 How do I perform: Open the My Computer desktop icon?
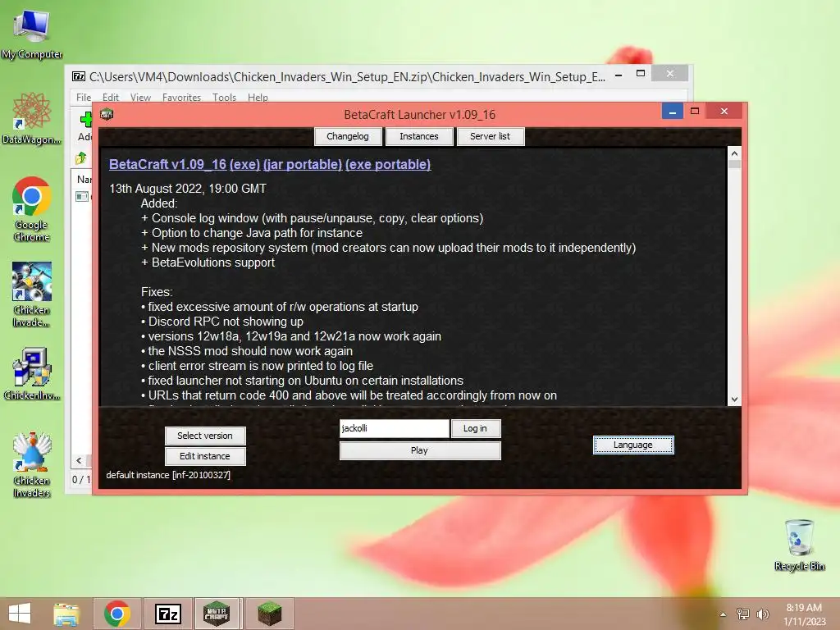(x=31, y=34)
